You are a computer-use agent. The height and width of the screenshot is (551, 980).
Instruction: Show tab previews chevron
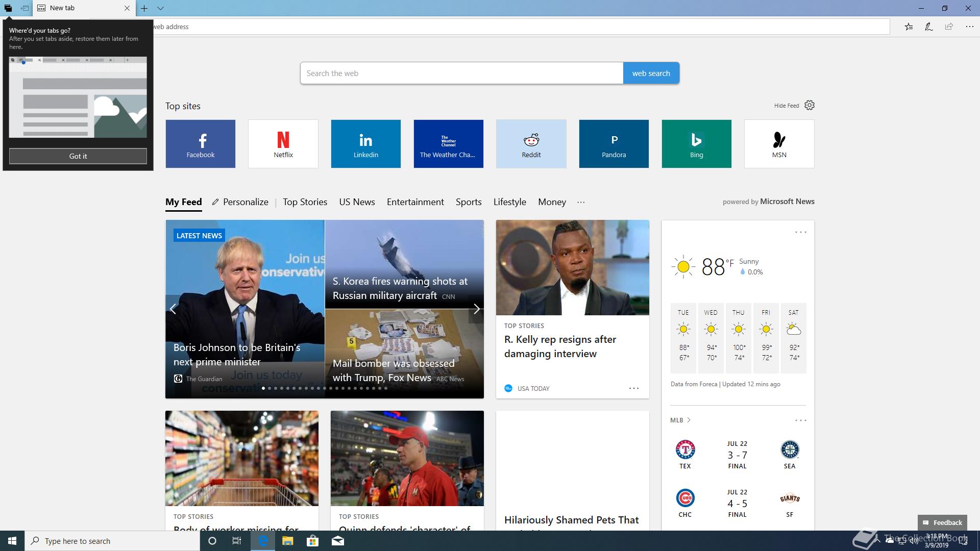click(x=160, y=8)
